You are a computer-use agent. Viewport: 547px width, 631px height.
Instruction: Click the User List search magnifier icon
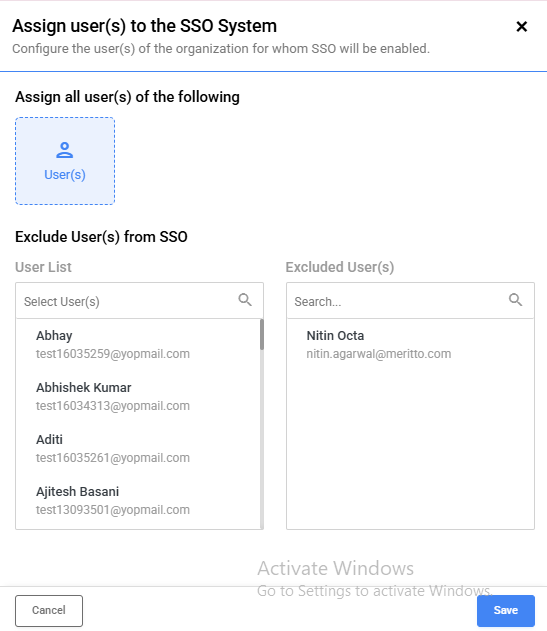(x=245, y=300)
